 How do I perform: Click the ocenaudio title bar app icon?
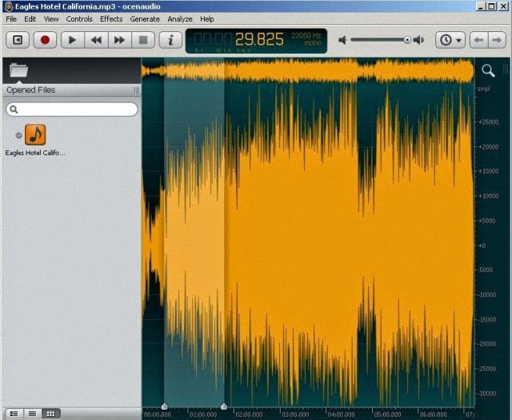(9, 6)
